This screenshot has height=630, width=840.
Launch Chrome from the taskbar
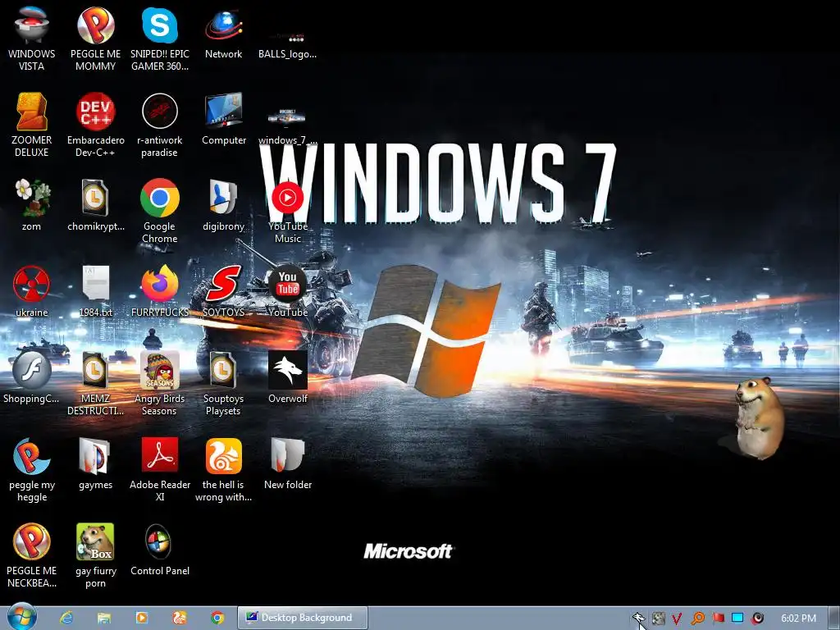point(217,619)
